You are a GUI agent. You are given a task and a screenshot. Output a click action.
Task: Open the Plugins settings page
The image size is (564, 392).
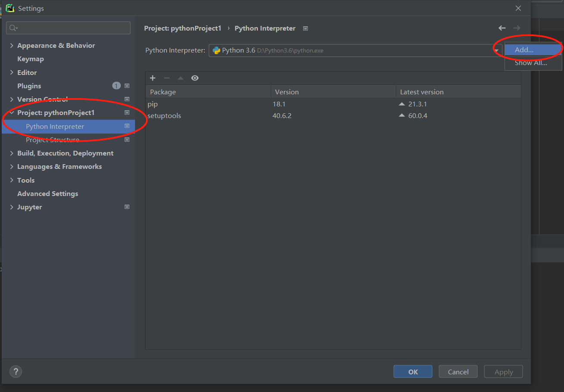click(29, 86)
